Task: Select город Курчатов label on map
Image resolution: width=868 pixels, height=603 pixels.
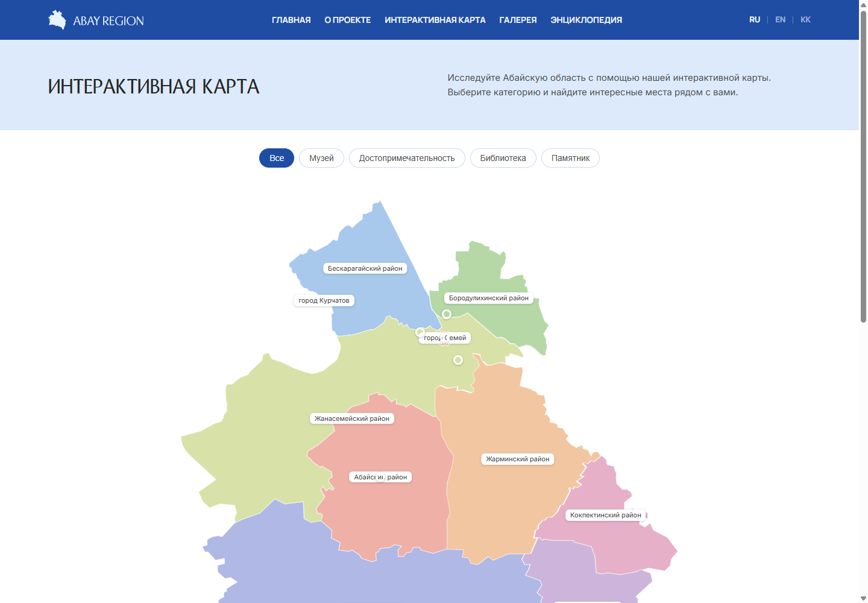Action: pos(324,300)
